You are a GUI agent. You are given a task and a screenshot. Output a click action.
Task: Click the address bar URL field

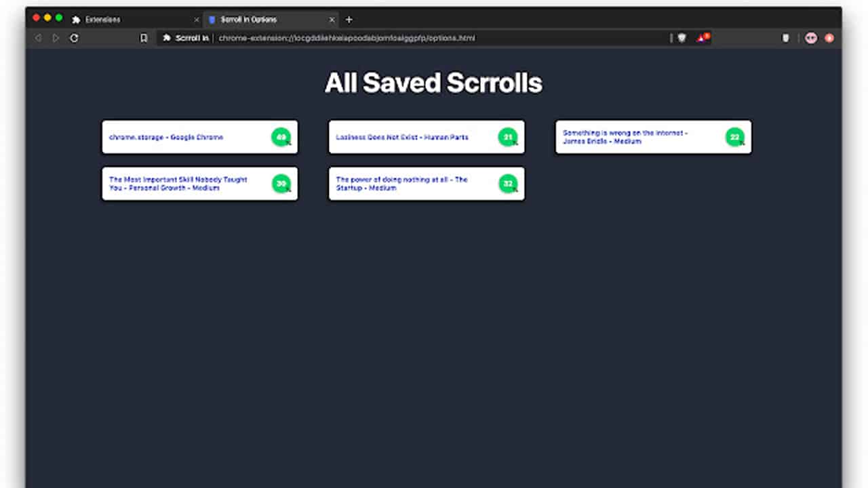[x=407, y=38]
